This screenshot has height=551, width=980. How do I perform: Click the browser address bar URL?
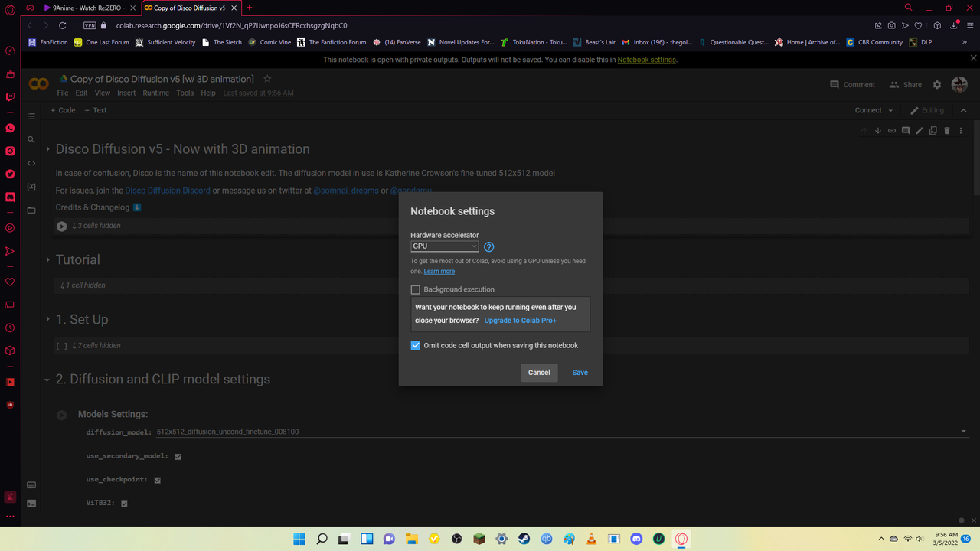pyautogui.click(x=232, y=25)
